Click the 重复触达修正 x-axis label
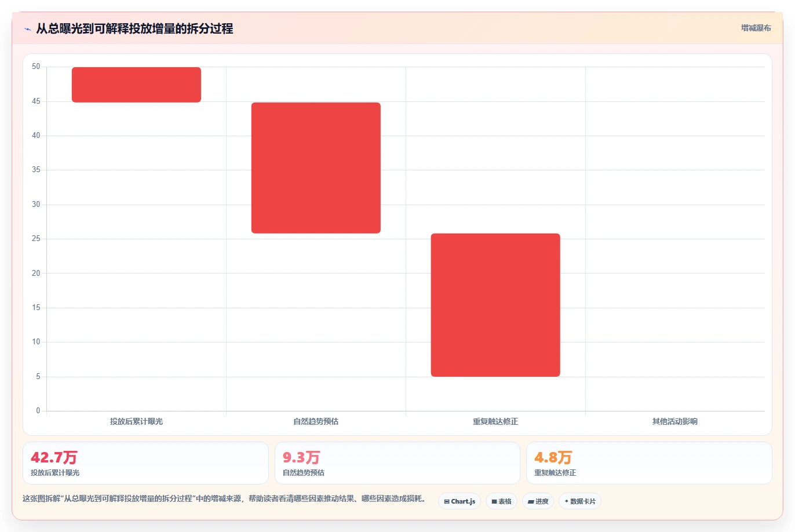Viewport: 795px width, 532px height. point(495,421)
